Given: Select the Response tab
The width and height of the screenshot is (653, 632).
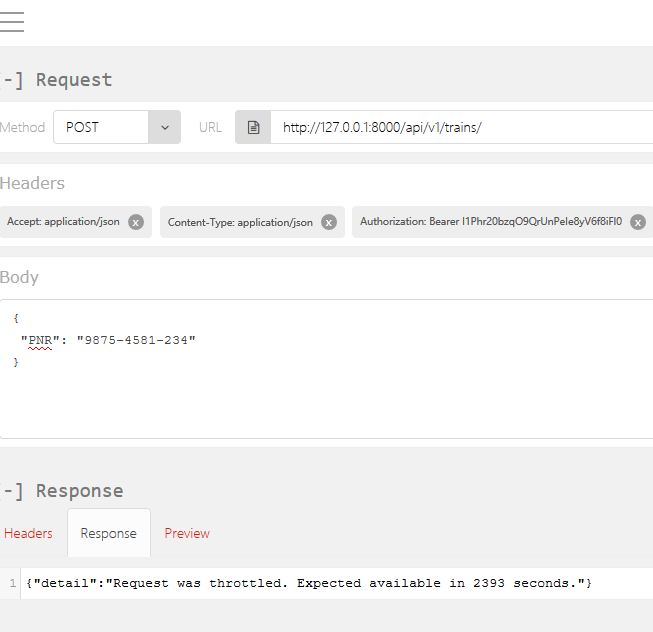Looking at the screenshot, I should (x=108, y=533).
